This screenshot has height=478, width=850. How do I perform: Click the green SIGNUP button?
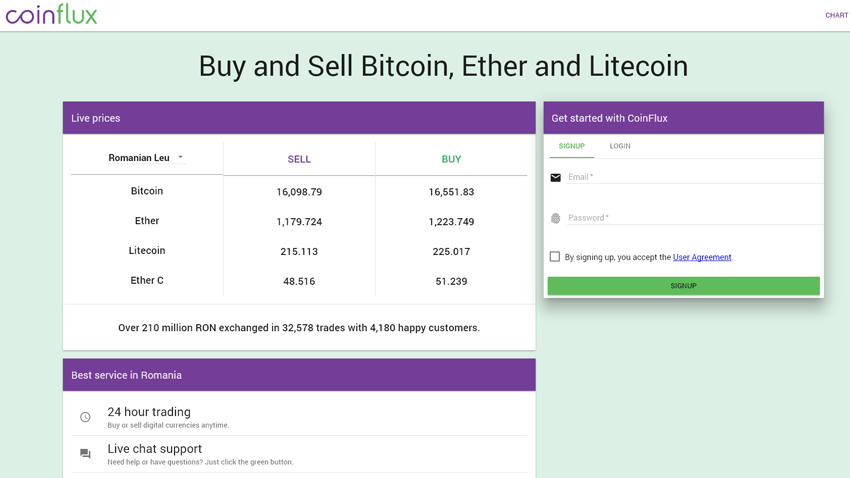[683, 286]
